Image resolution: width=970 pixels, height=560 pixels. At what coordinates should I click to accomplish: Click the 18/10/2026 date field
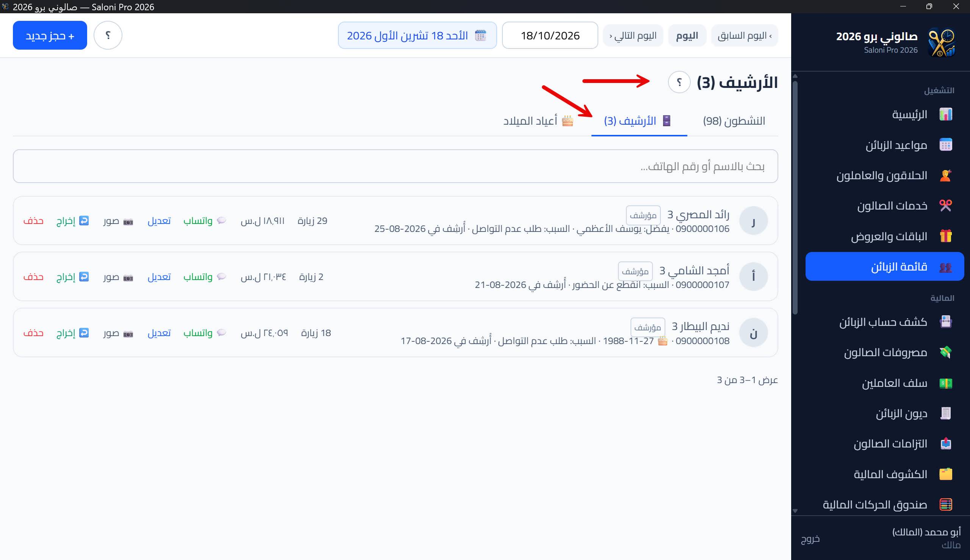pyautogui.click(x=550, y=35)
